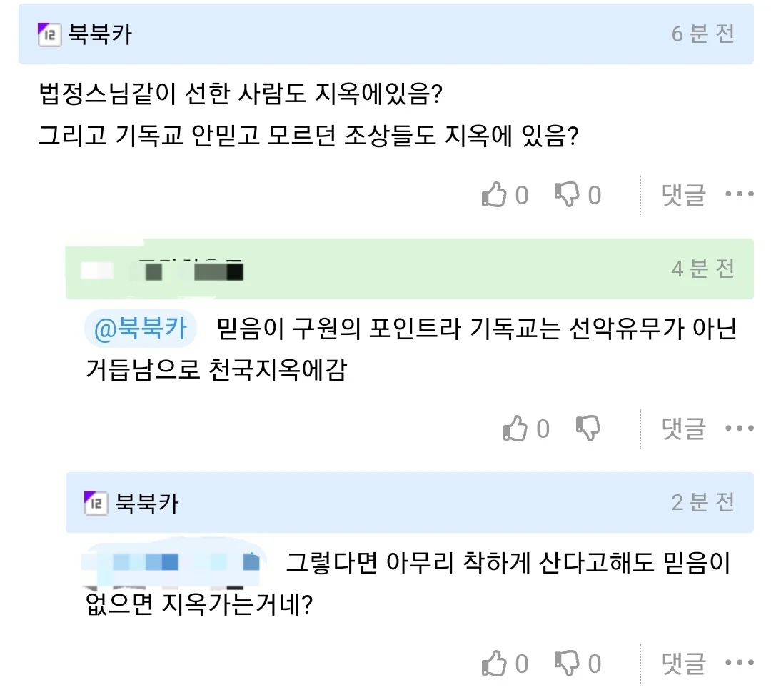Dislike the reply posted 4 minutes ago
This screenshot has height=700, width=771.
click(x=588, y=428)
